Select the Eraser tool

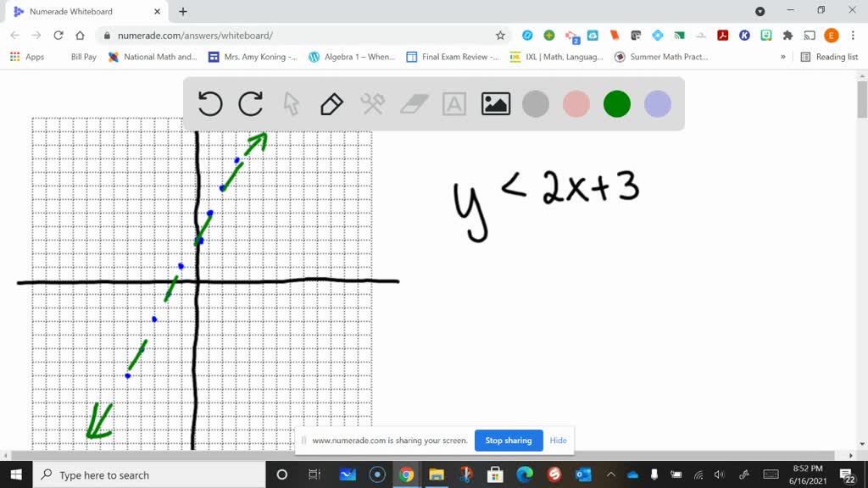pos(414,103)
